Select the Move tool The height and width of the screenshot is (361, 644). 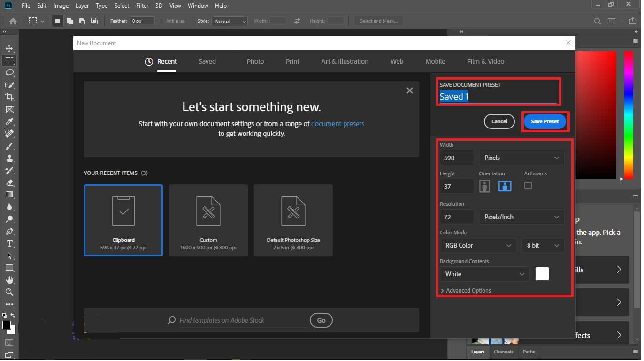[9, 48]
